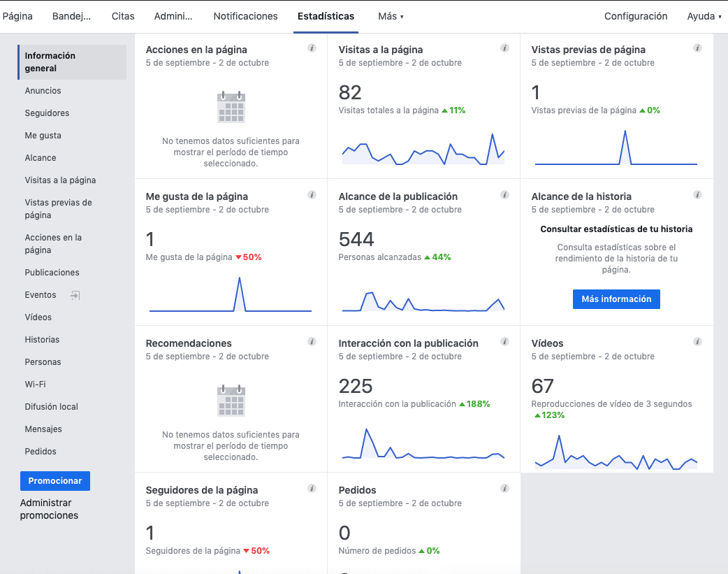The height and width of the screenshot is (574, 728).
Task: Open Configuración settings
Action: tap(635, 15)
